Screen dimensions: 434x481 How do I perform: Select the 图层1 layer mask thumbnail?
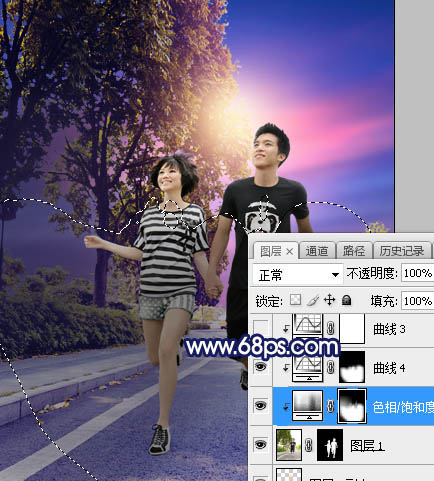tap(330, 445)
